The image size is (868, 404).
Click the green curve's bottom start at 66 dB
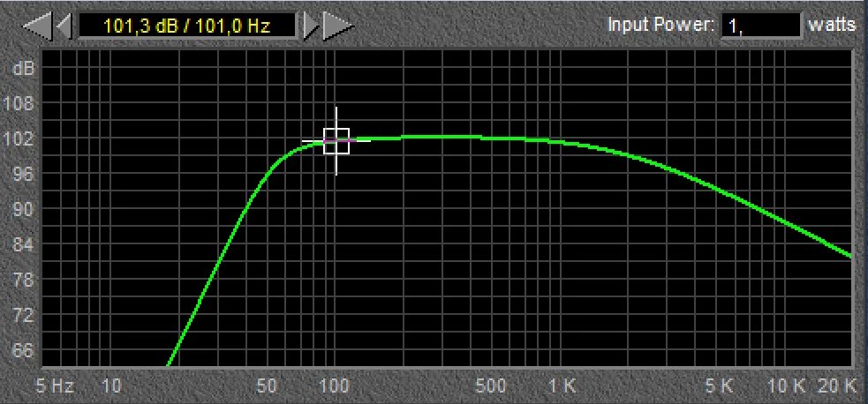[169, 362]
